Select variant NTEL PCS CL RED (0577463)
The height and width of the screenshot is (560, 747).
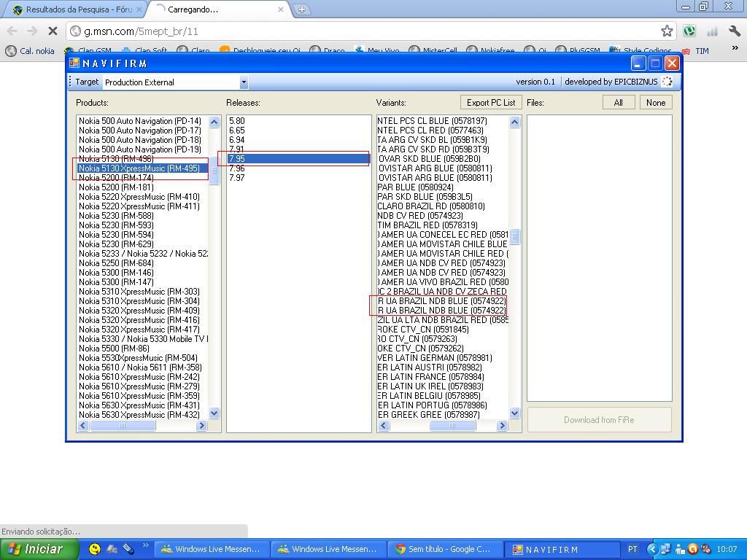pyautogui.click(x=443, y=131)
